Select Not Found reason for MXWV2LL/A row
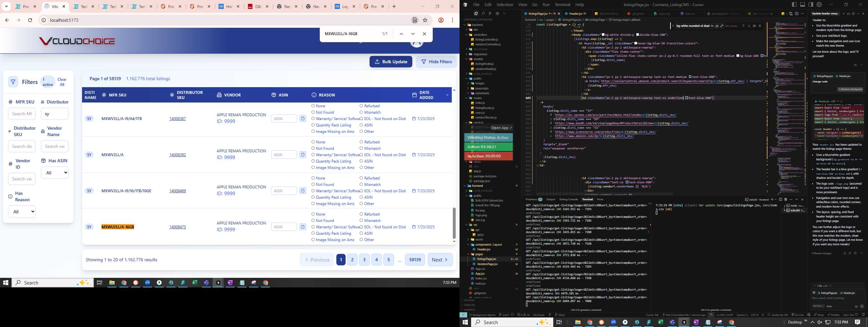This screenshot has width=868, height=327. (313, 148)
